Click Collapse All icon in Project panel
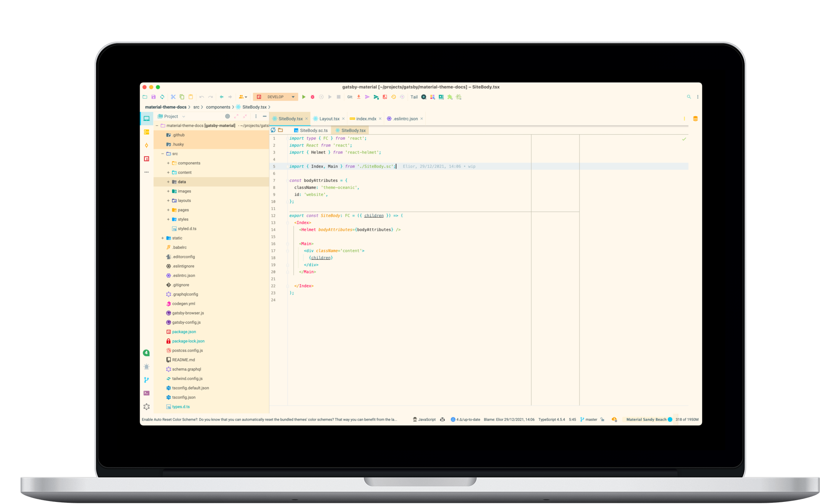The width and height of the screenshot is (840, 504). coord(245,116)
